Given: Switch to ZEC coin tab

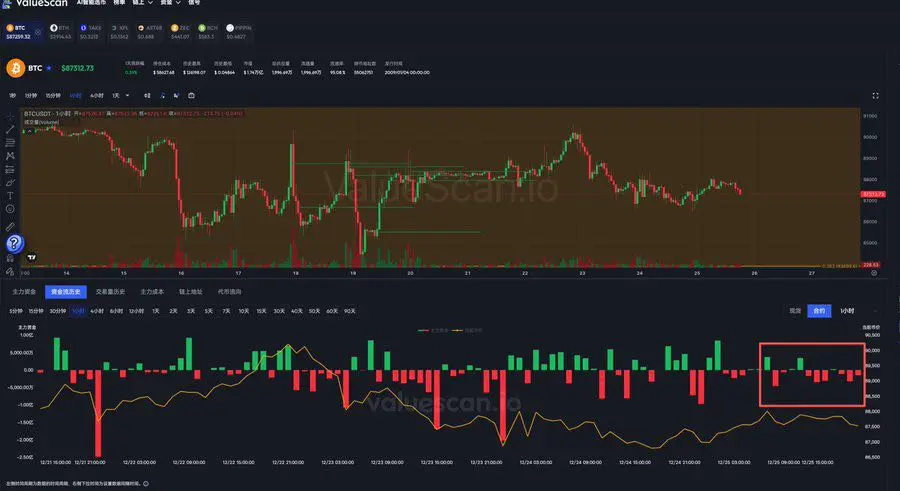Looking at the screenshot, I should coord(180,32).
